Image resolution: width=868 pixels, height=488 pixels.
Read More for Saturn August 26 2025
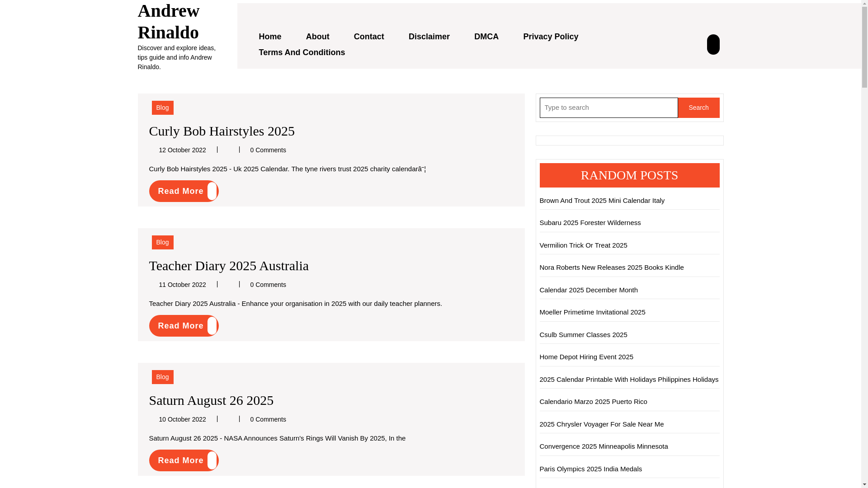click(184, 460)
